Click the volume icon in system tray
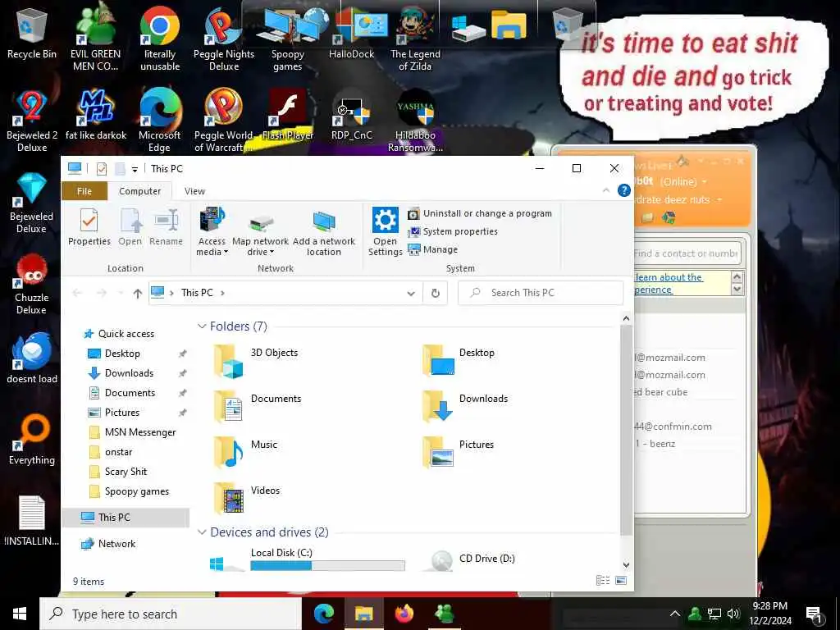 (x=733, y=614)
